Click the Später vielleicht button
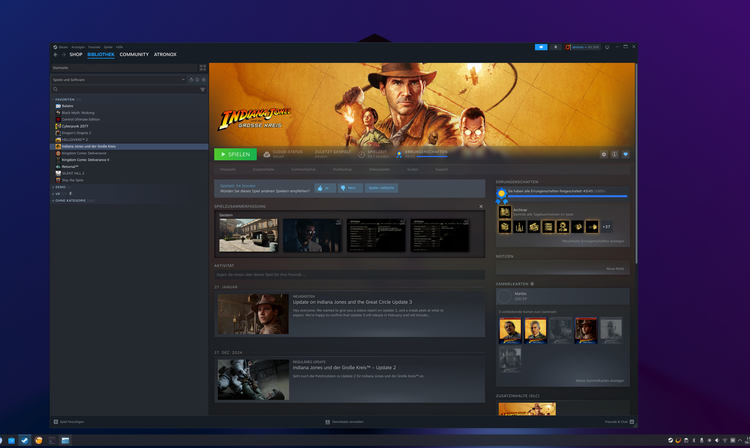Viewport: 750px width, 448px height. [x=381, y=188]
